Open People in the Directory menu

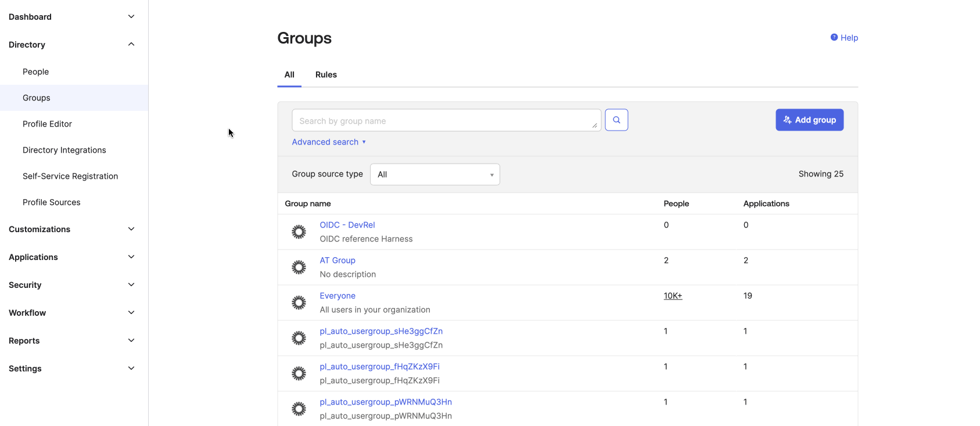[36, 72]
